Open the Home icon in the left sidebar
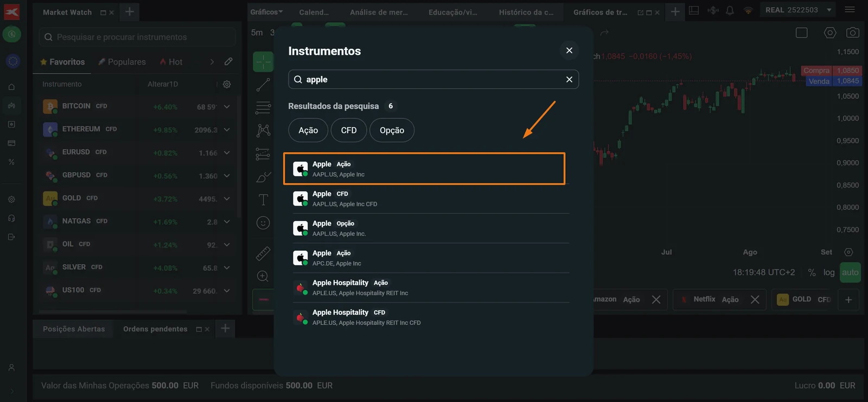 (11, 87)
